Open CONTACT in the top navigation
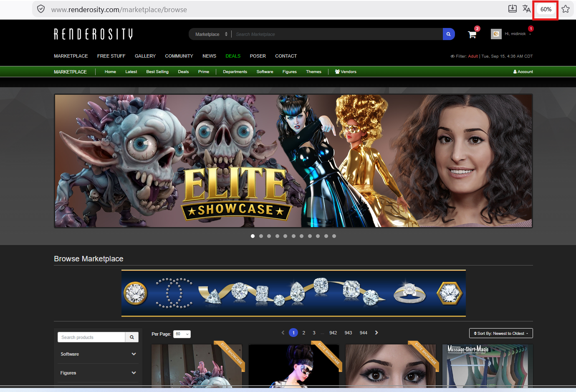This screenshot has height=392, width=576. 286,56
